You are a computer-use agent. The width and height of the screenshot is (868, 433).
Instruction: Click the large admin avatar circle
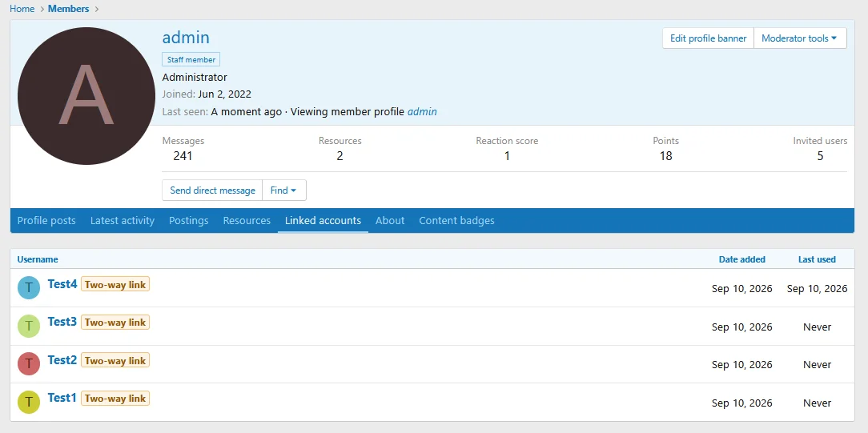pyautogui.click(x=86, y=96)
